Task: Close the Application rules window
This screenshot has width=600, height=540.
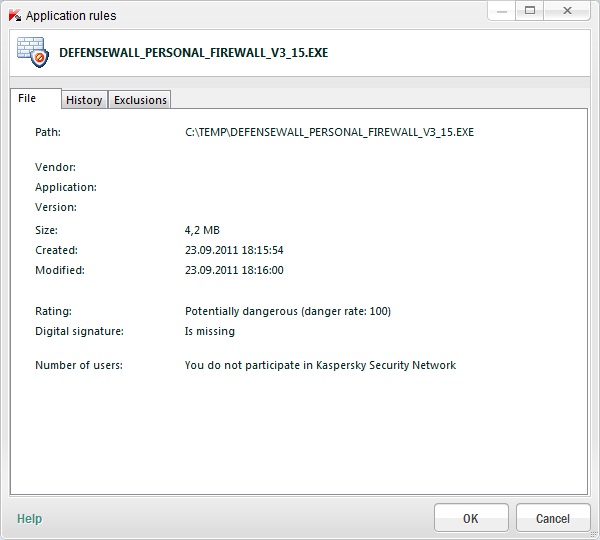Action: (x=567, y=10)
